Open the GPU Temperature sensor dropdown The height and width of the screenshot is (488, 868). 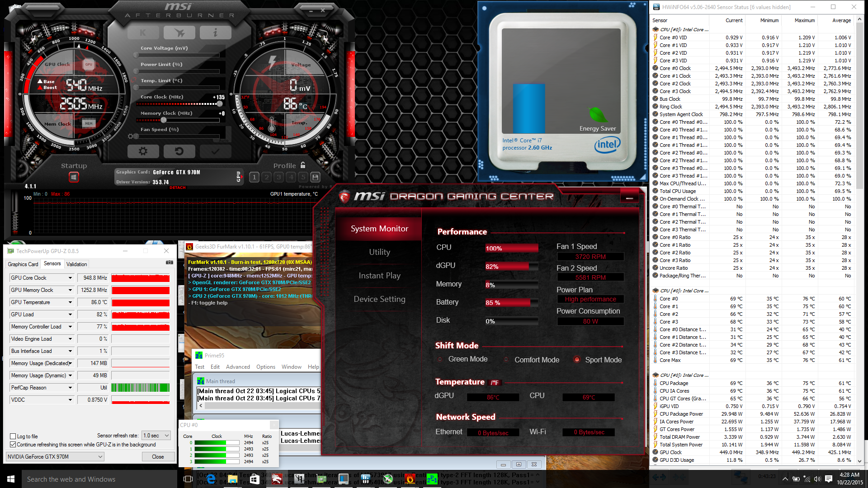[x=70, y=302]
